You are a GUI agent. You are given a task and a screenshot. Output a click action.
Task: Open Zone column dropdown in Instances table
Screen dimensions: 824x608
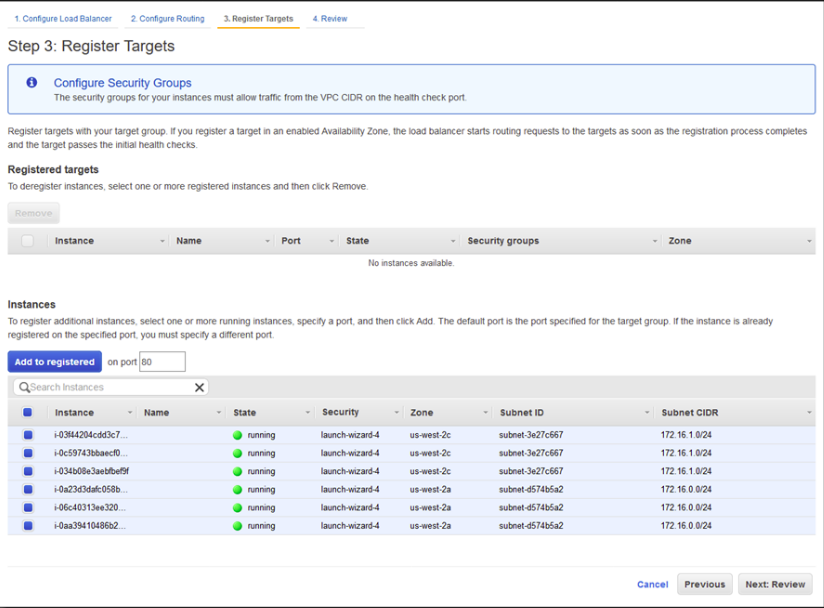coord(486,413)
